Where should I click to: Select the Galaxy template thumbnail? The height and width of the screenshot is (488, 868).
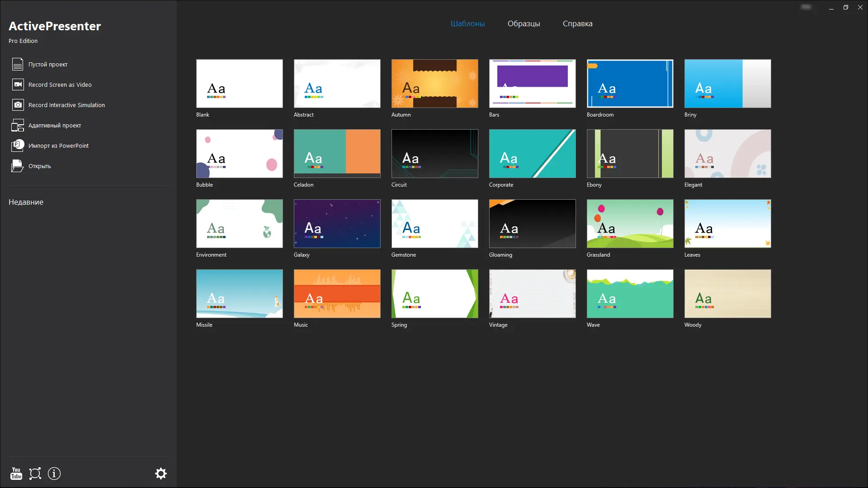point(337,224)
